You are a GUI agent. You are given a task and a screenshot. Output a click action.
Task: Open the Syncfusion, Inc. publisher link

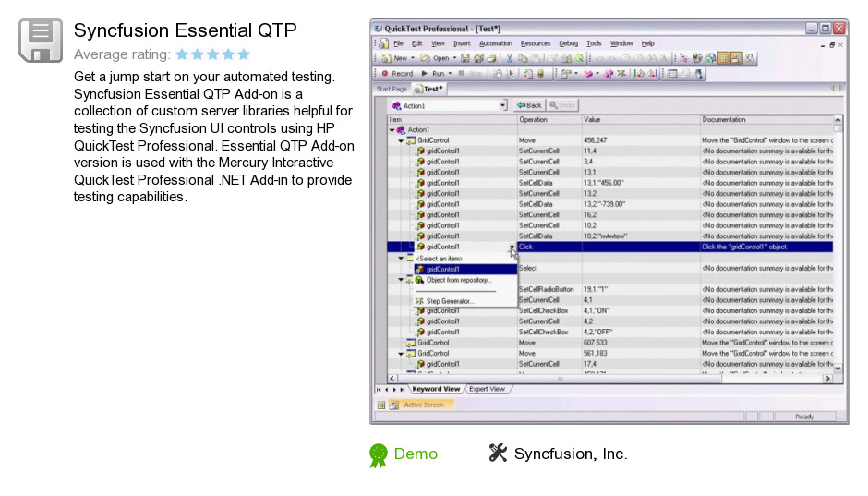571,454
